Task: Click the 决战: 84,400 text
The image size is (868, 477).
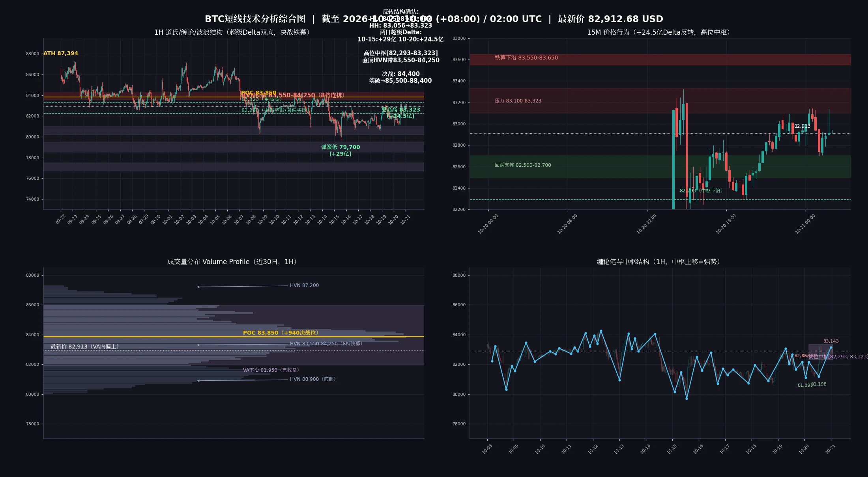Action: [400, 74]
